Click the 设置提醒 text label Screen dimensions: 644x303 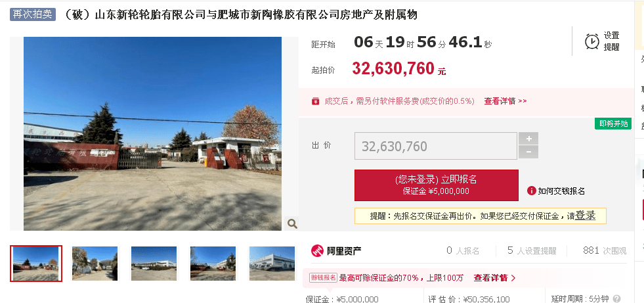(x=611, y=41)
